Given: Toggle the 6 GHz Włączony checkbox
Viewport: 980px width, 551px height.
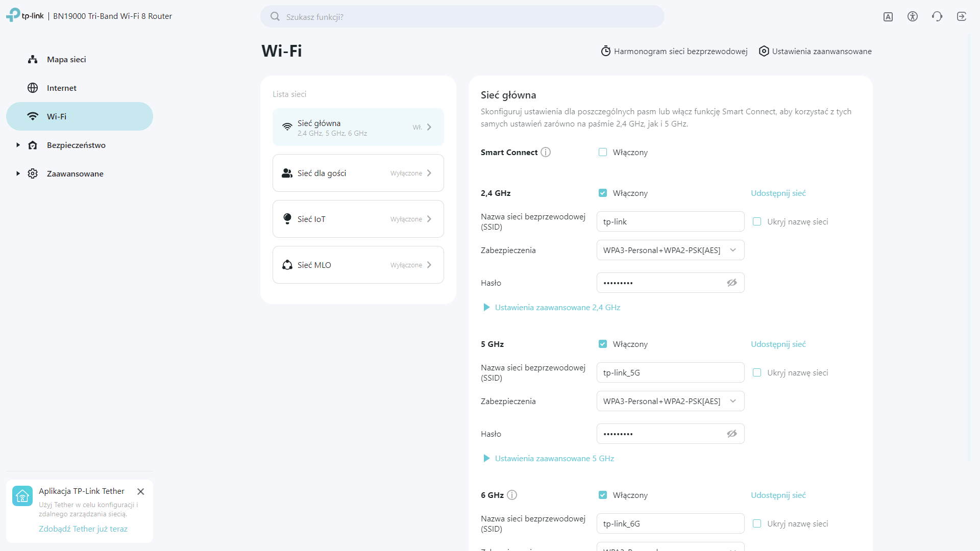Looking at the screenshot, I should coord(603,495).
